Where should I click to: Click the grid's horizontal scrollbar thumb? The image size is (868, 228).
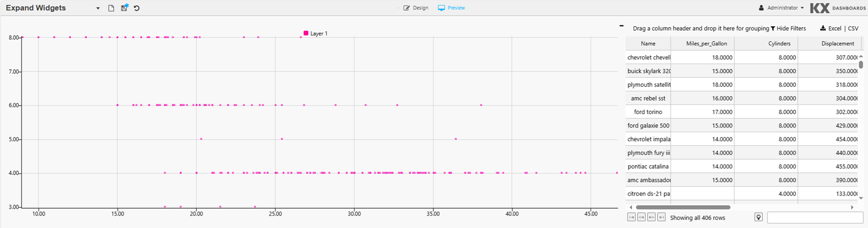click(x=683, y=208)
